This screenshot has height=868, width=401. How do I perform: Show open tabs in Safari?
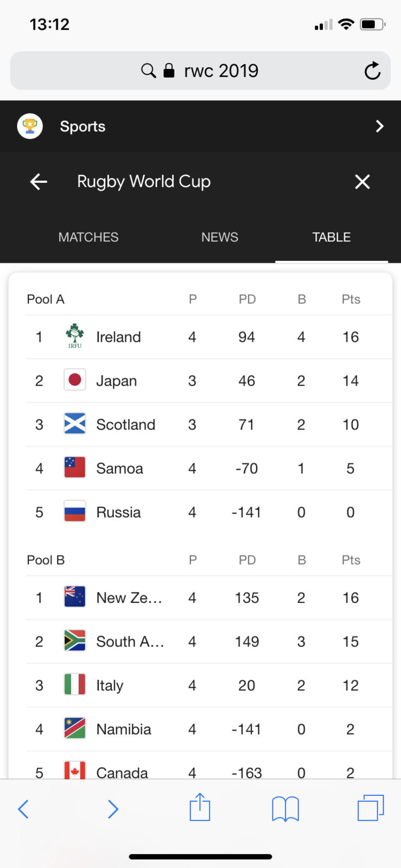point(371,808)
